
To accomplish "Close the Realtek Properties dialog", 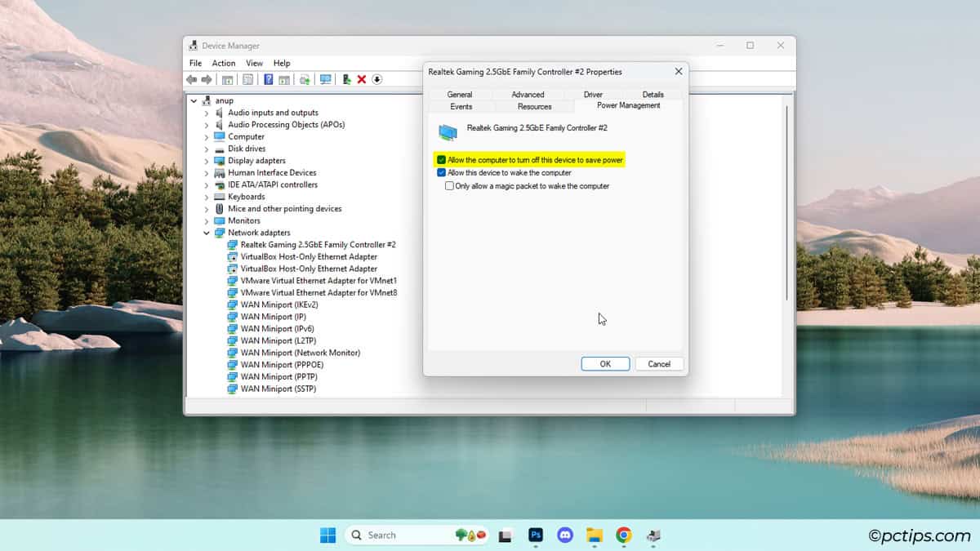I will coord(678,72).
